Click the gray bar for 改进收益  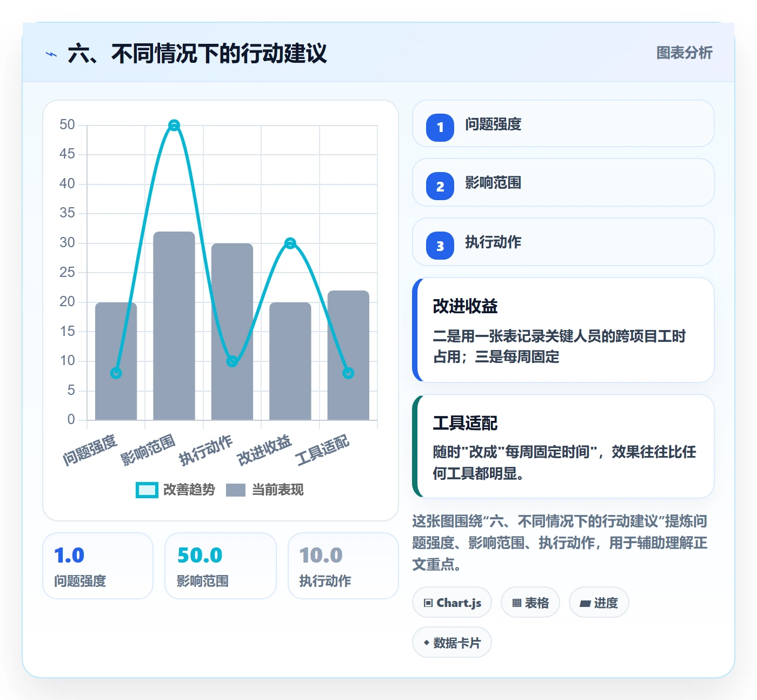tap(290, 361)
